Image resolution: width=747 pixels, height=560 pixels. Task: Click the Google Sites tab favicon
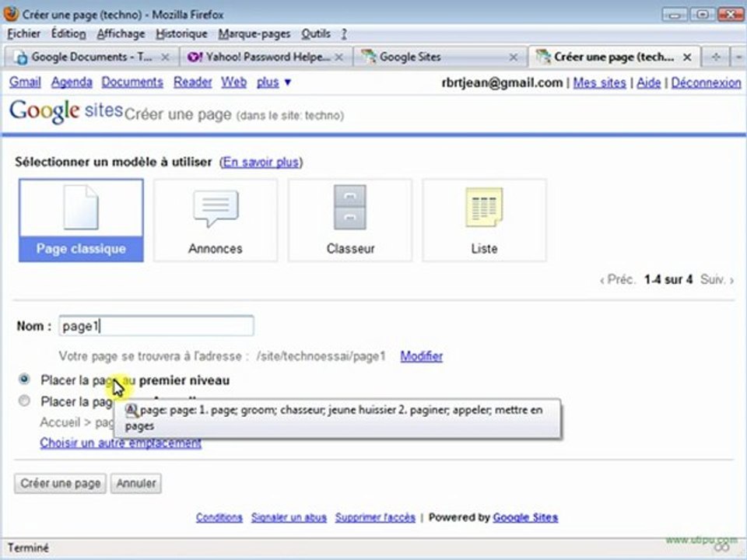368,57
